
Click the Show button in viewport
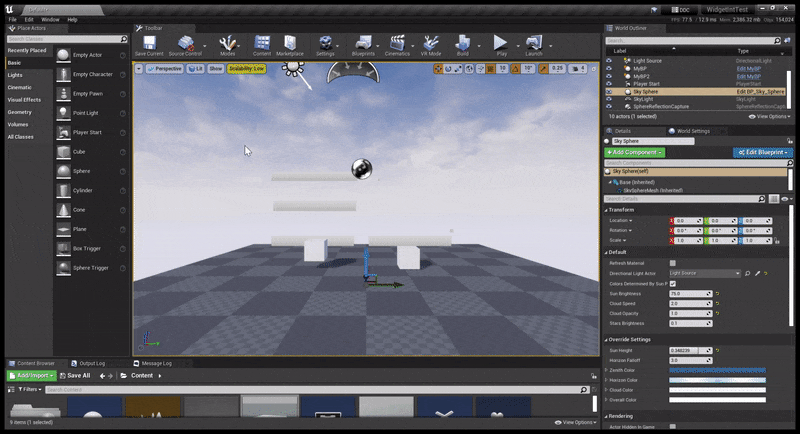(216, 68)
